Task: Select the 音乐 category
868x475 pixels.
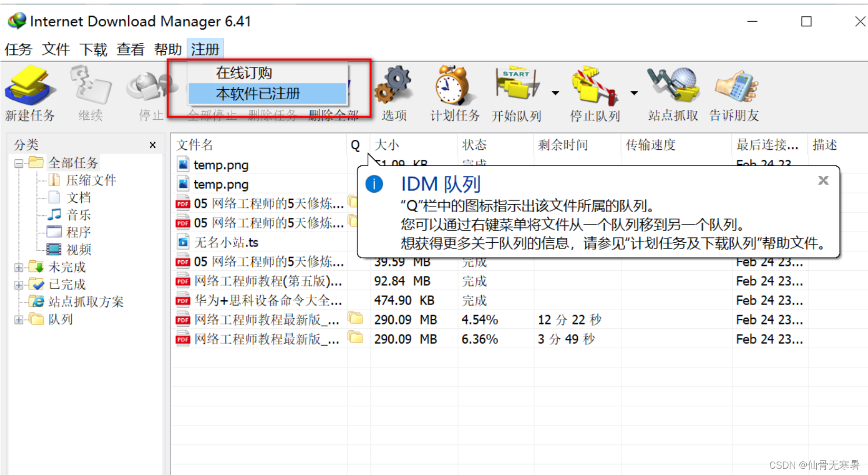Action: click(79, 215)
